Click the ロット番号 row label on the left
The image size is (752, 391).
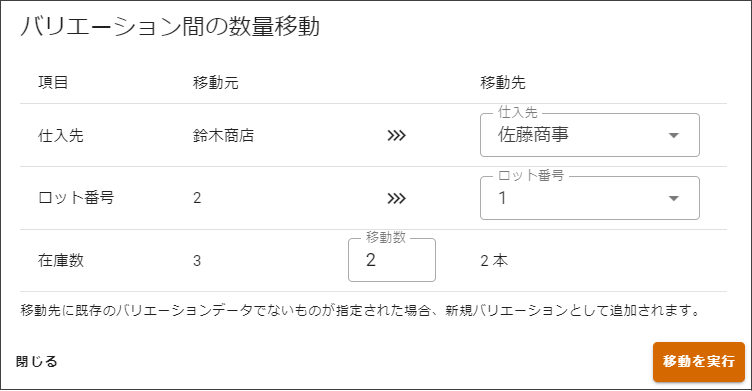(76, 198)
